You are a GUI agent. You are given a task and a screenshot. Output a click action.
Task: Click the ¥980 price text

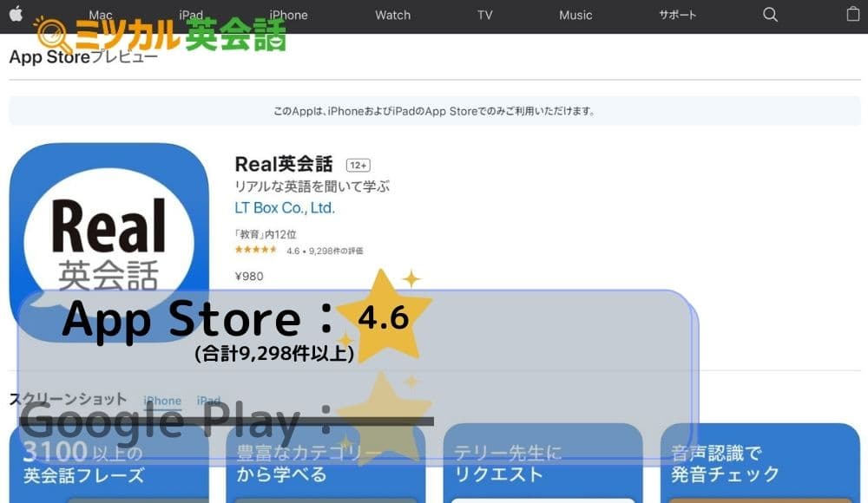[249, 276]
